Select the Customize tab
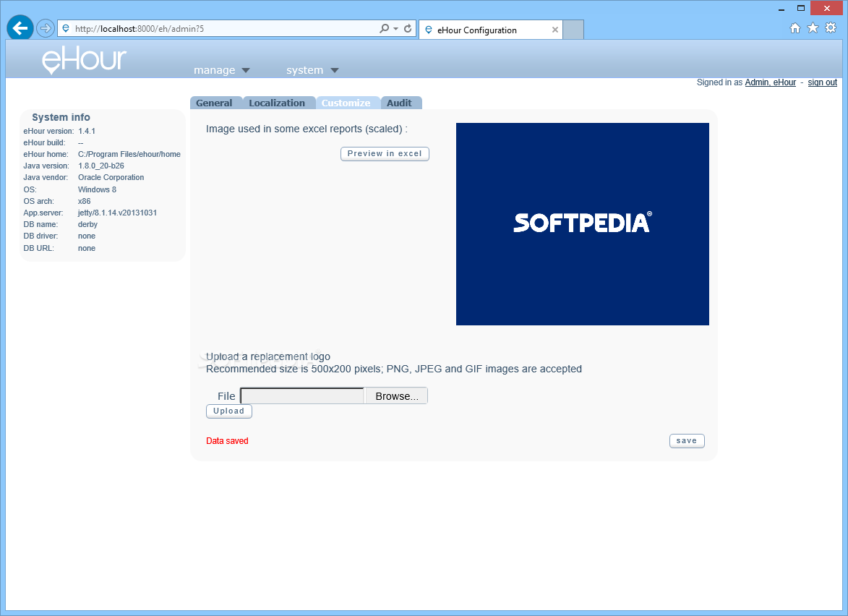This screenshot has width=848, height=616. [x=347, y=103]
